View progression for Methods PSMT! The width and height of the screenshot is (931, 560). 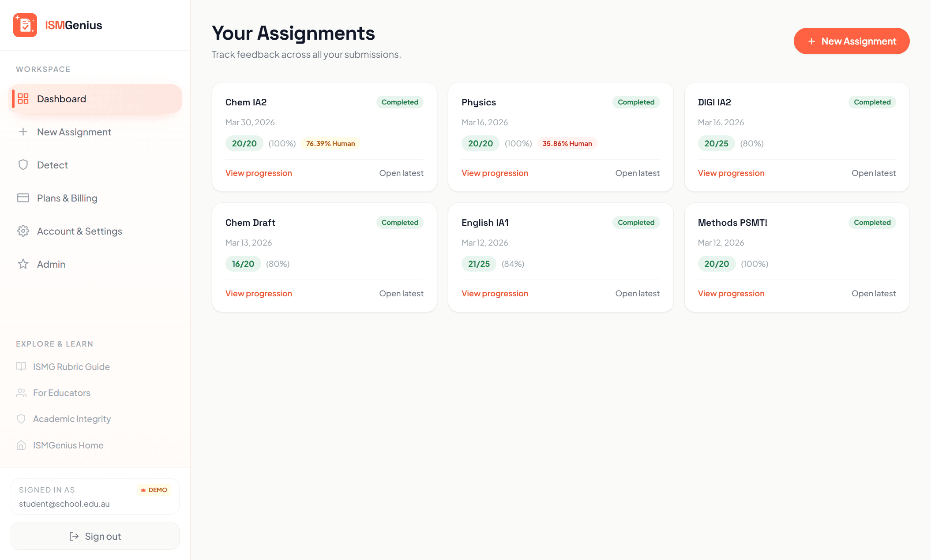pos(731,293)
